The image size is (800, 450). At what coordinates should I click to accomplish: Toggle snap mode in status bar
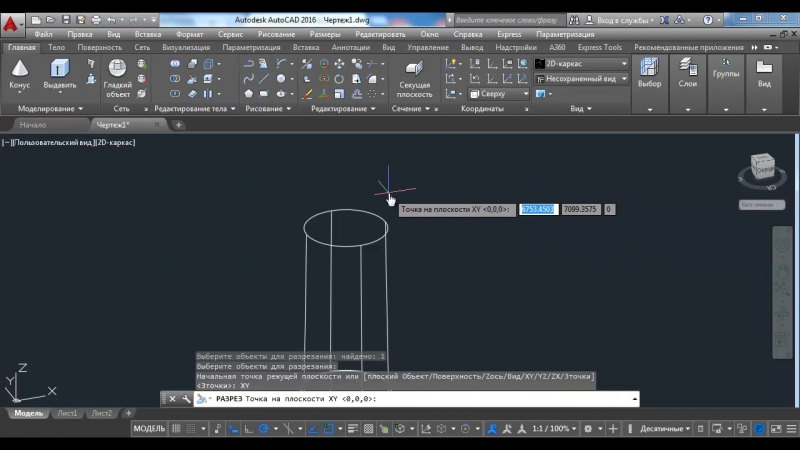[x=191, y=429]
